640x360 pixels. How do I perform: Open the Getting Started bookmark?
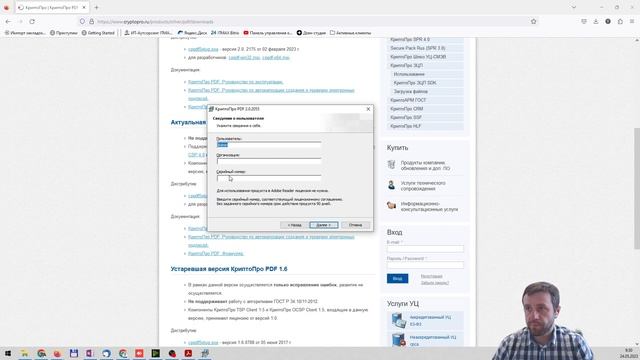tap(98, 33)
